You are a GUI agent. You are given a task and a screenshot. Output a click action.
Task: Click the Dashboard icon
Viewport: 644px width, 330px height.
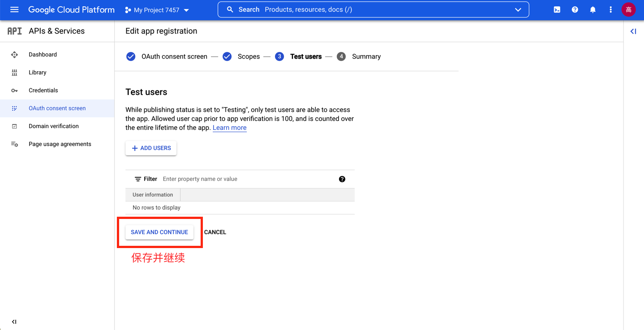(14, 55)
